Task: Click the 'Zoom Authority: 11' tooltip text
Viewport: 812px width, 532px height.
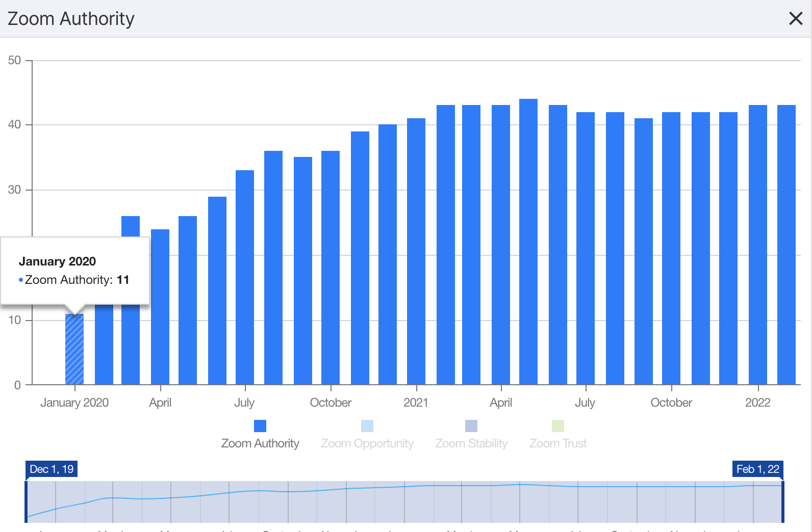Action: pos(77,280)
